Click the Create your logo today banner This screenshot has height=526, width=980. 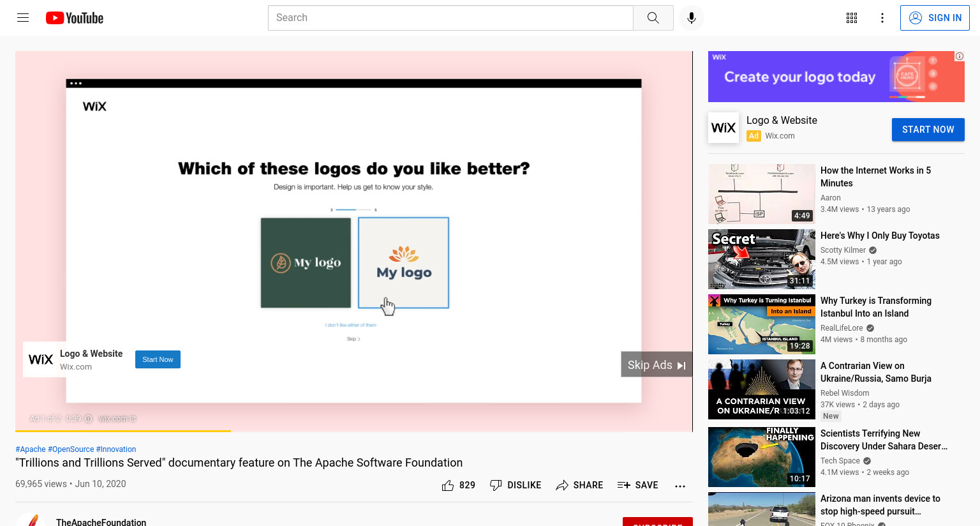(836, 77)
